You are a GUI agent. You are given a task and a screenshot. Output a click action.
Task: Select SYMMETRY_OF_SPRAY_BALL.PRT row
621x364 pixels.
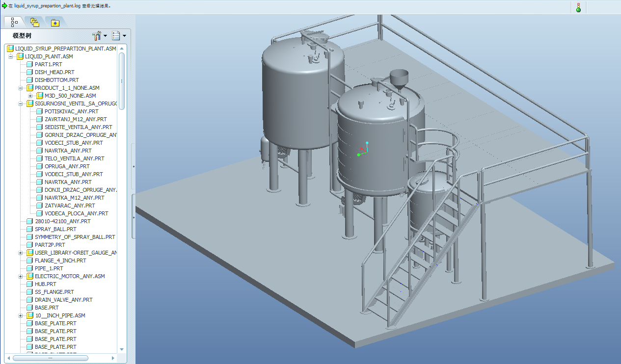[75, 237]
